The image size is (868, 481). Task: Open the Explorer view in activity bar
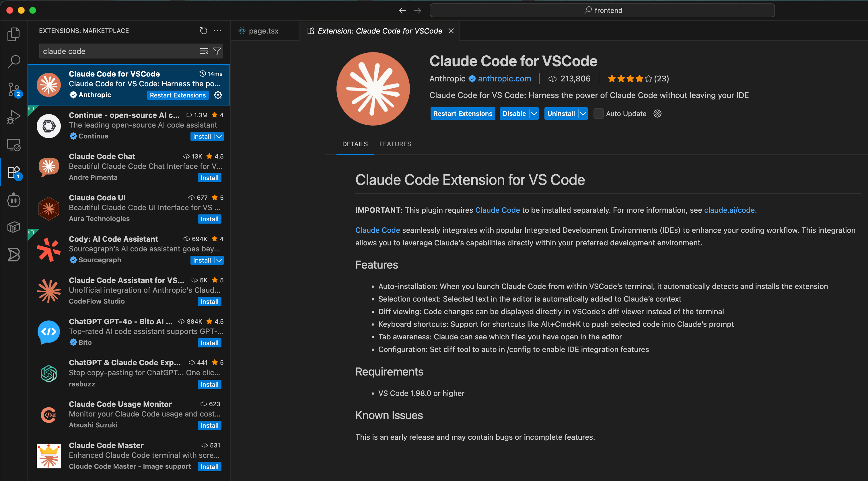point(13,34)
